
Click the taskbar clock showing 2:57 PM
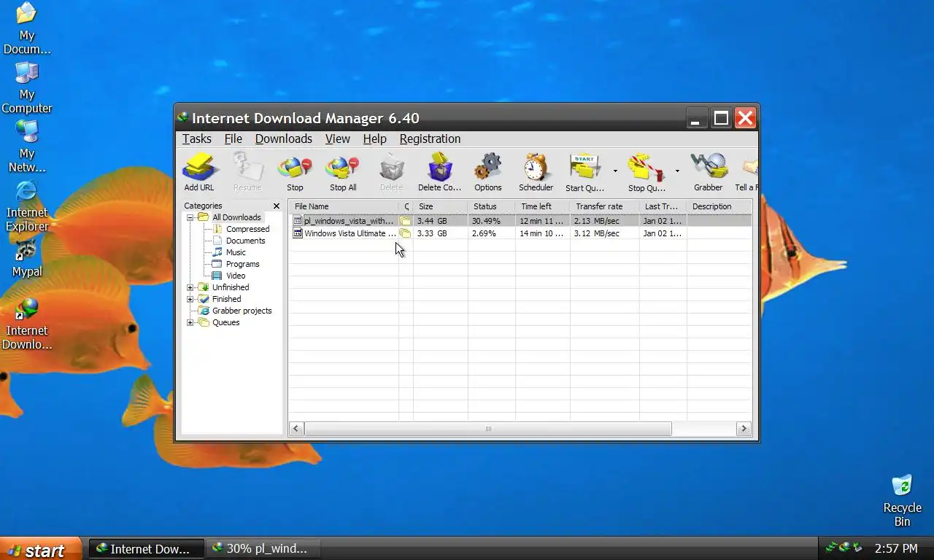(x=896, y=548)
